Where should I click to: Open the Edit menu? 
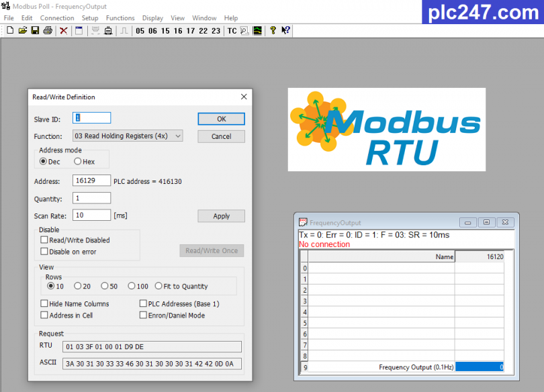(x=27, y=18)
